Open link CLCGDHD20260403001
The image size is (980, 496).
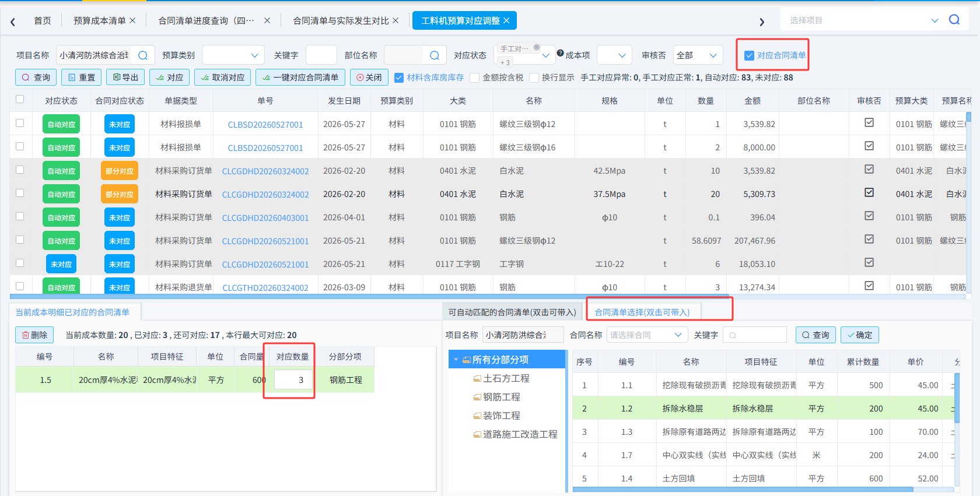click(x=265, y=218)
